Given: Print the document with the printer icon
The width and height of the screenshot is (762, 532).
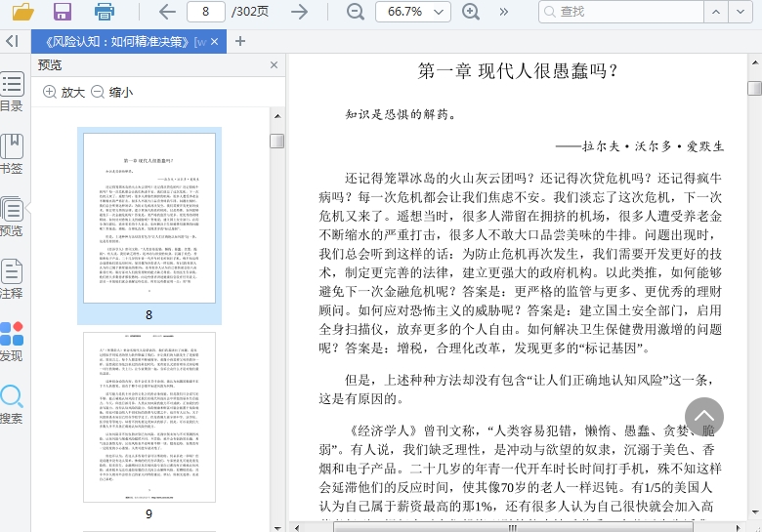Looking at the screenshot, I should point(104,12).
